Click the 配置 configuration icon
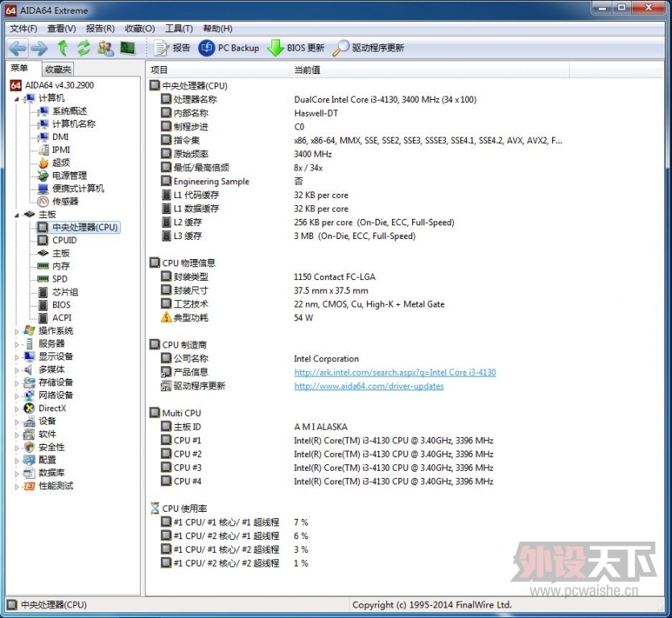 (30, 460)
